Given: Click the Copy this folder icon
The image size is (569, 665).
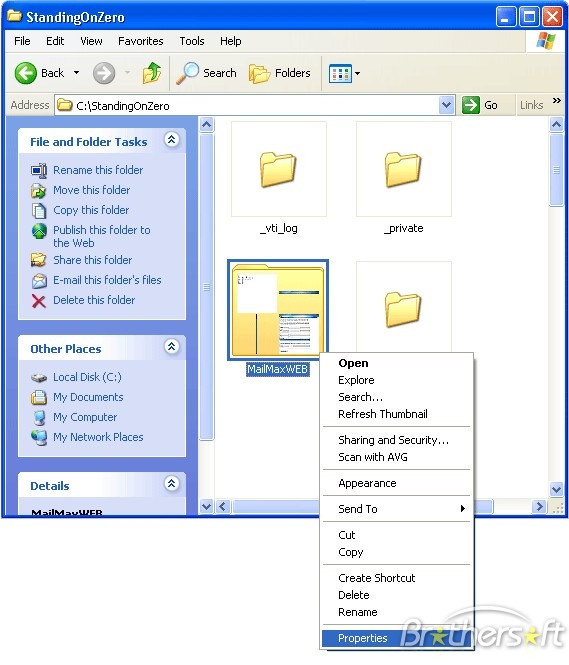Looking at the screenshot, I should (x=39, y=210).
